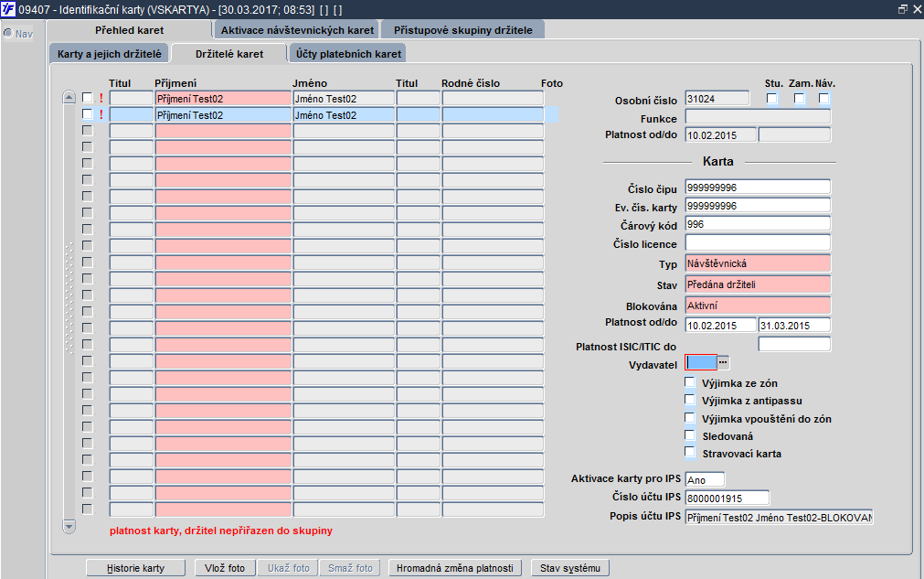Click the scroll down arrow of the holder list
Viewport: 924px width, 579px height.
point(69,526)
